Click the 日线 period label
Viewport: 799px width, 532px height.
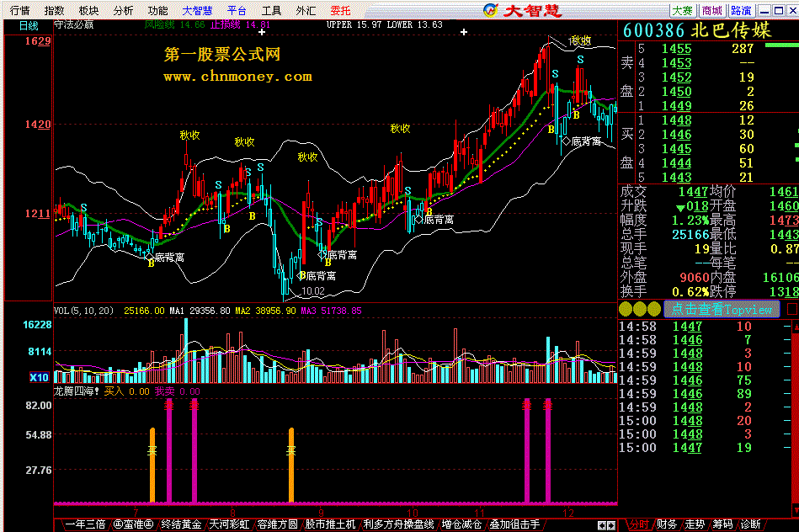[x=29, y=25]
